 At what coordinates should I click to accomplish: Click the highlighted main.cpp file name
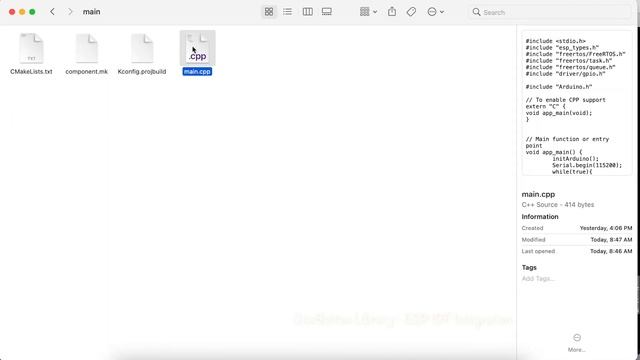click(197, 71)
